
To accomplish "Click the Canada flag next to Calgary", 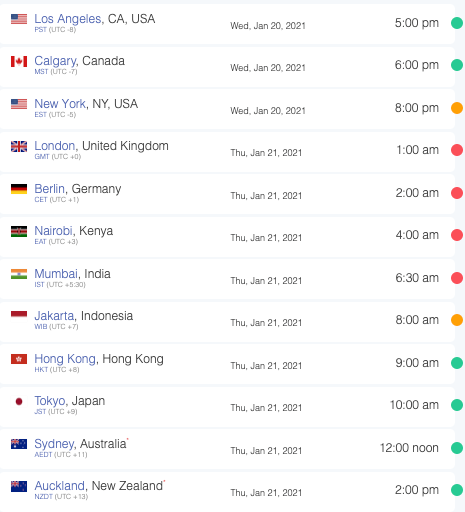I will [x=19, y=61].
